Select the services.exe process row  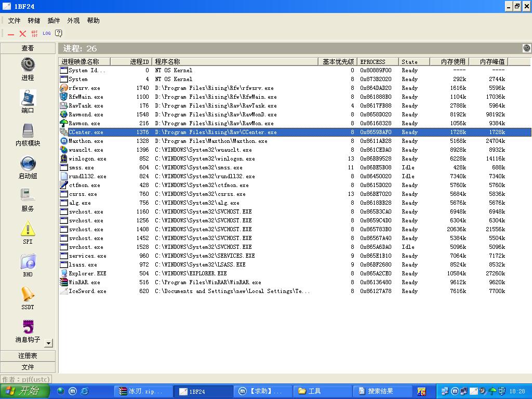point(295,256)
